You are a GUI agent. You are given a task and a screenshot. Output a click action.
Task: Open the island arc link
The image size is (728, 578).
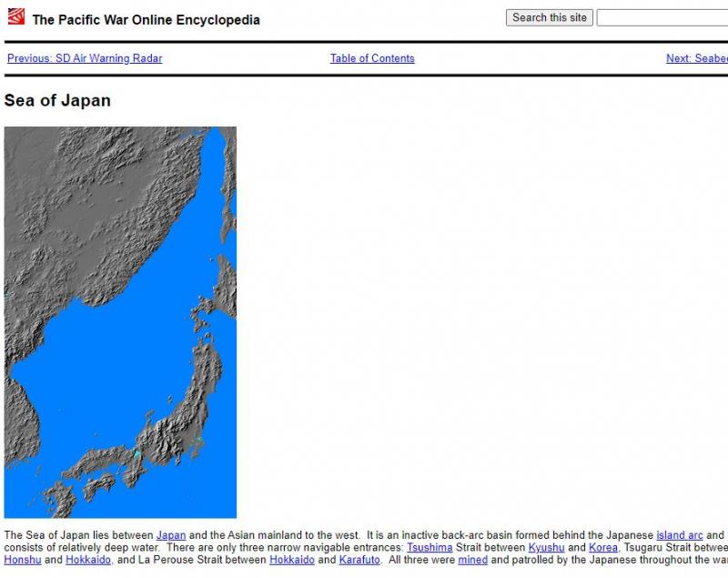[680, 535]
